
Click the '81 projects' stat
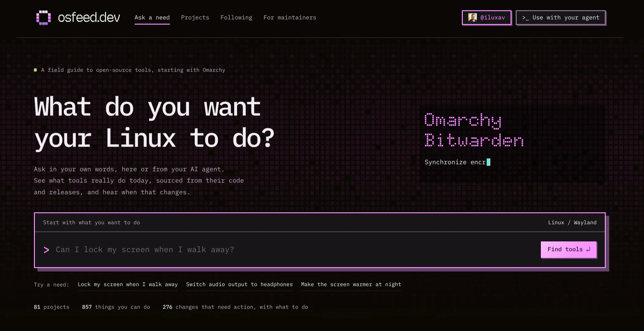pyautogui.click(x=51, y=307)
